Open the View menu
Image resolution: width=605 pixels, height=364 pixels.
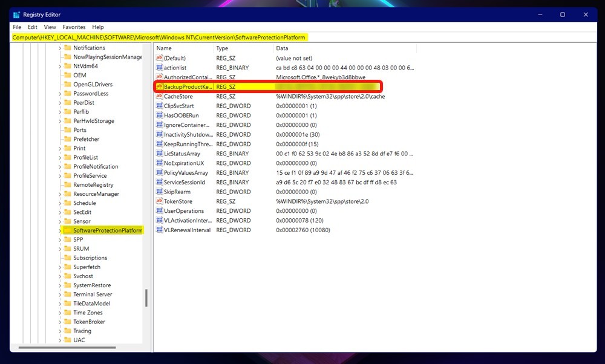coord(50,27)
